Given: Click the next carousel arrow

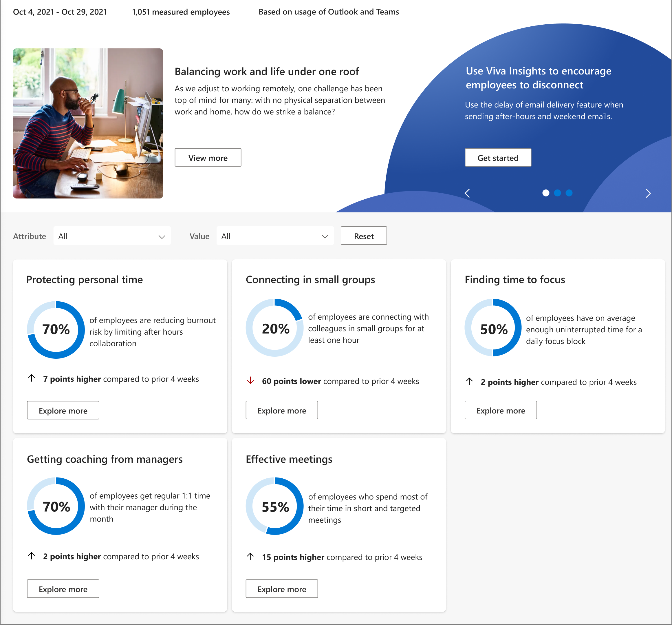Looking at the screenshot, I should (648, 193).
